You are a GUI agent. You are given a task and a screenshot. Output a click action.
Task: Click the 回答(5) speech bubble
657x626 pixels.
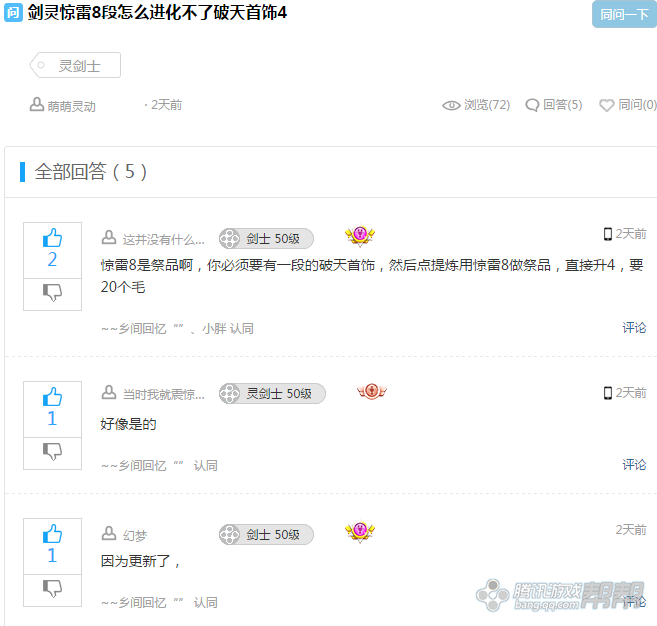coord(532,105)
